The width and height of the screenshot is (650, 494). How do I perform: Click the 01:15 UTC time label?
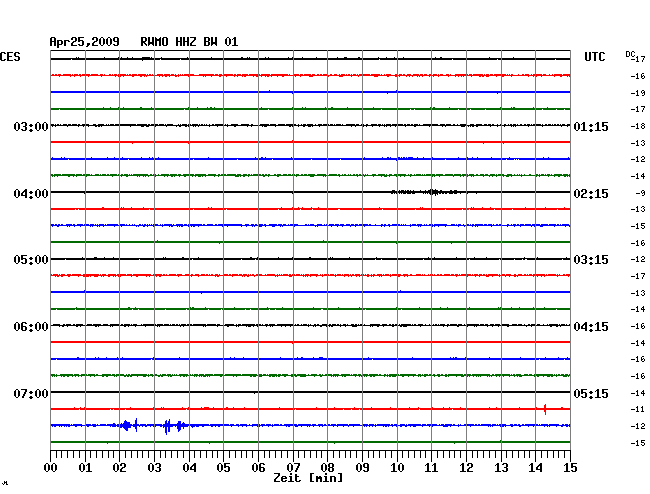591,126
